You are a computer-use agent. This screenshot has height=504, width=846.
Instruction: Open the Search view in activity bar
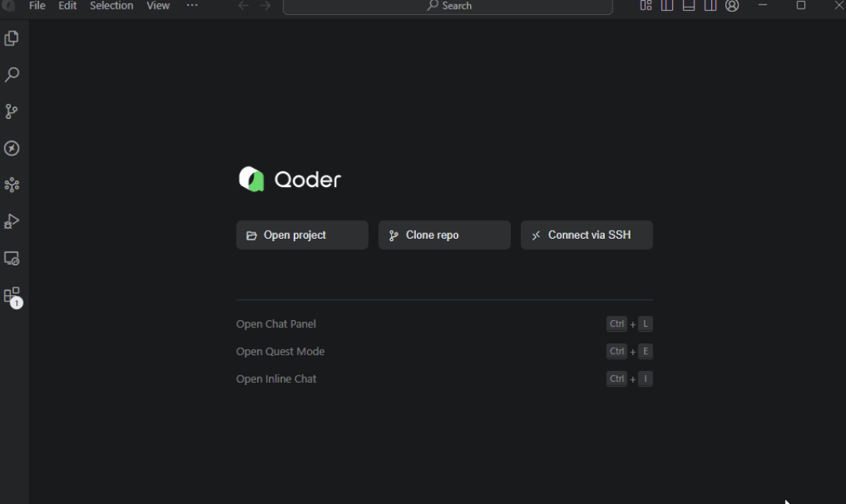coord(11,74)
